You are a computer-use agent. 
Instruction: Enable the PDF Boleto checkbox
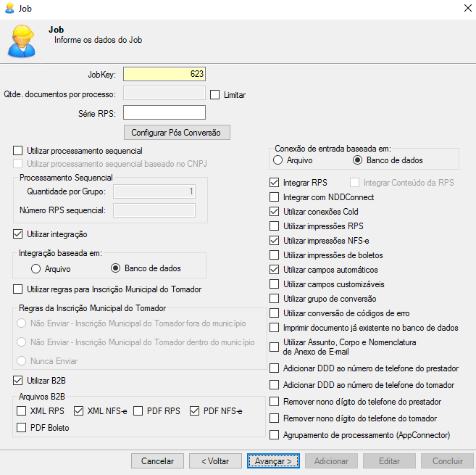22,428
